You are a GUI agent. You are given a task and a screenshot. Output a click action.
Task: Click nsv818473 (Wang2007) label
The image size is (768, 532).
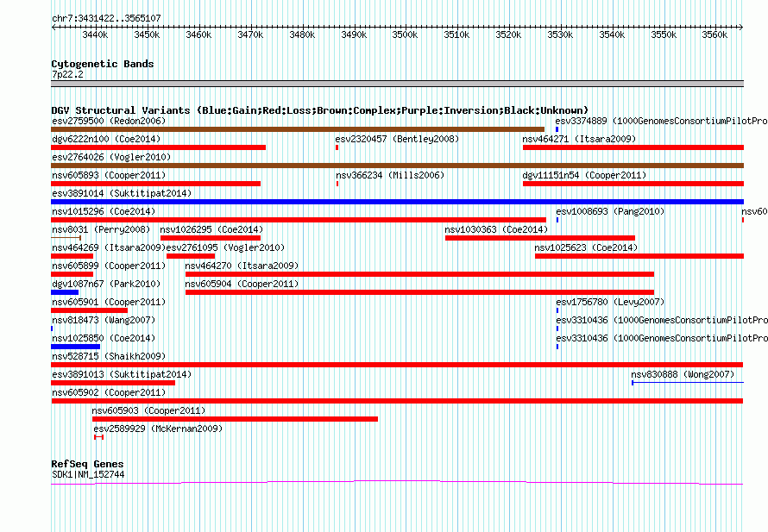point(104,320)
